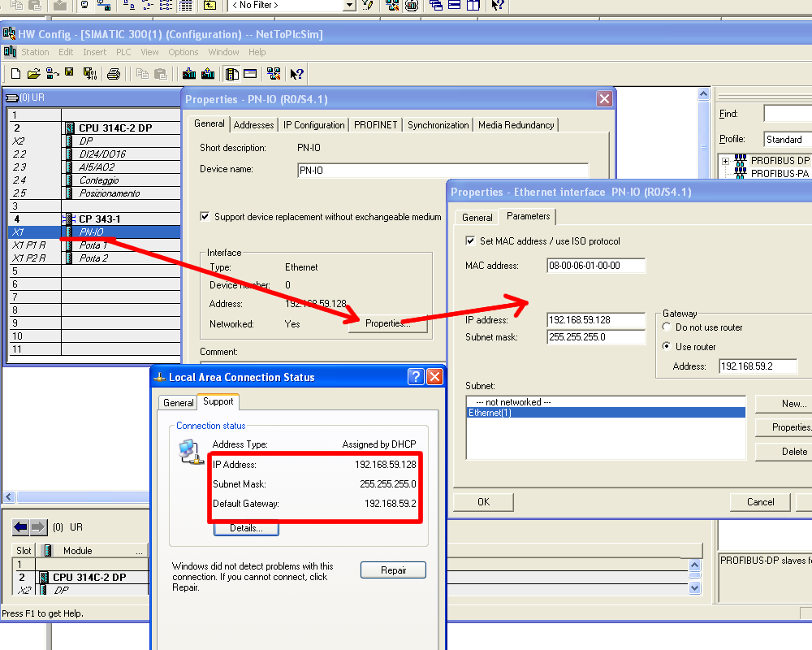Click the Print icon in HW Config toolbar
The height and width of the screenshot is (650, 812).
[x=114, y=74]
